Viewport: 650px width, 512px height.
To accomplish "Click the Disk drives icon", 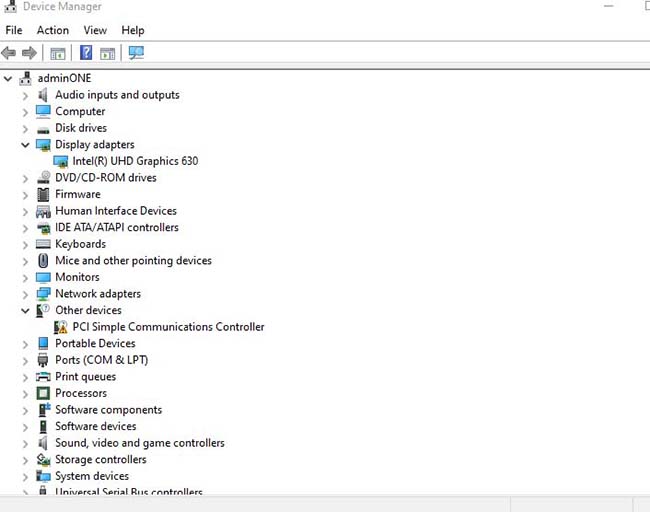I will [x=43, y=130].
